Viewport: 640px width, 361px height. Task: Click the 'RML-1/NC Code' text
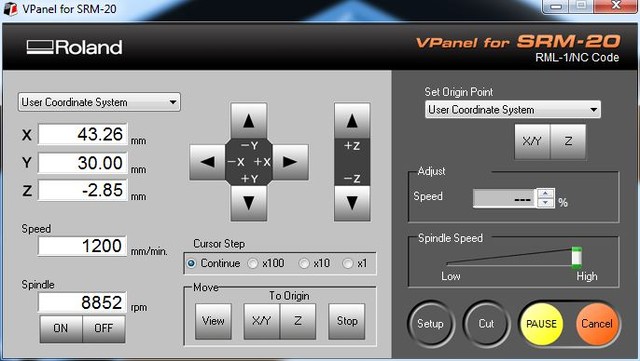click(577, 58)
